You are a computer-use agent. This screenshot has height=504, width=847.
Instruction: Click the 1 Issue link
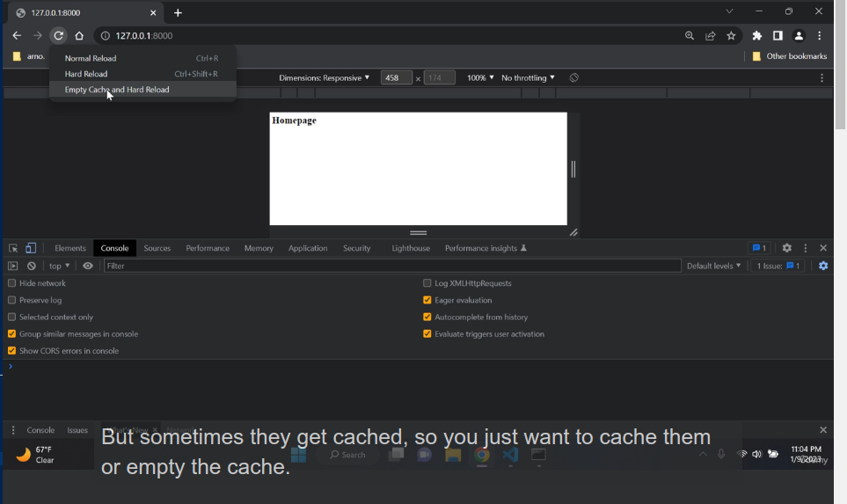(778, 266)
